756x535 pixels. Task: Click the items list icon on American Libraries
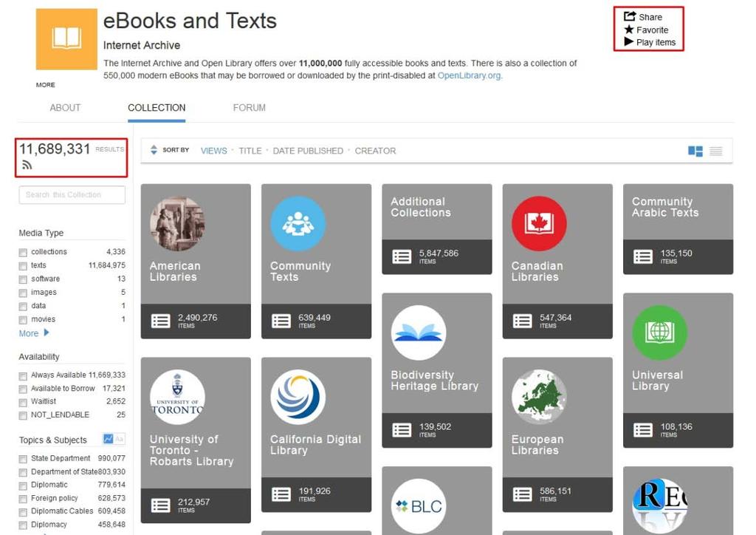click(x=160, y=321)
